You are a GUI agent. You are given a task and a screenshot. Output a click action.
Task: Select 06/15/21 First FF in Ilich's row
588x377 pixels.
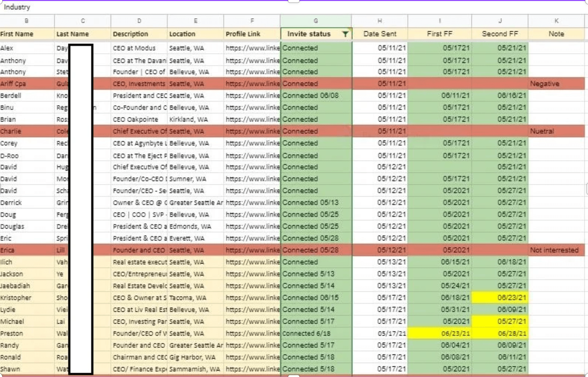tap(440, 262)
